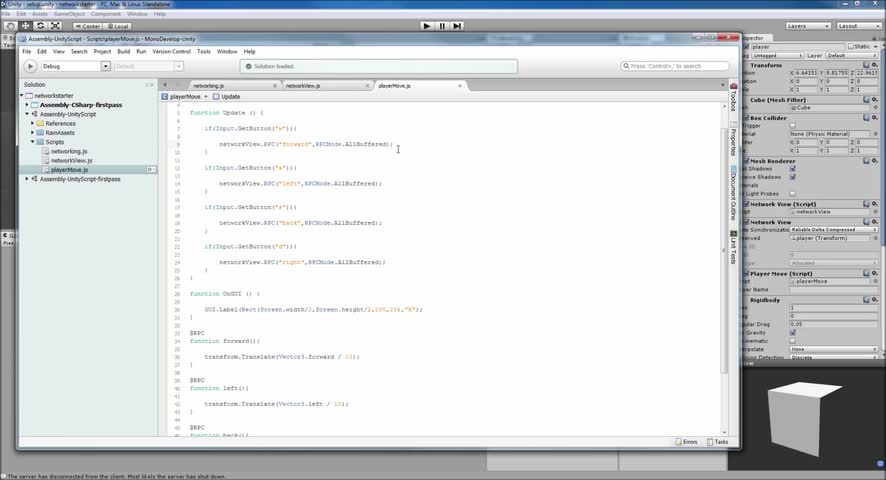Select the Unity Scale tool
886x480 pixels.
click(55, 26)
